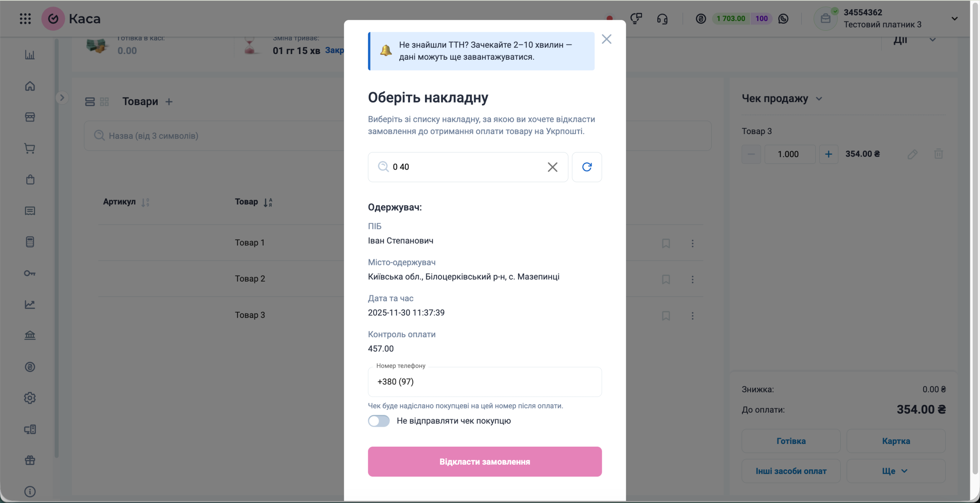980x503 pixels.
Task: Open the apps grid menu
Action: (x=25, y=18)
